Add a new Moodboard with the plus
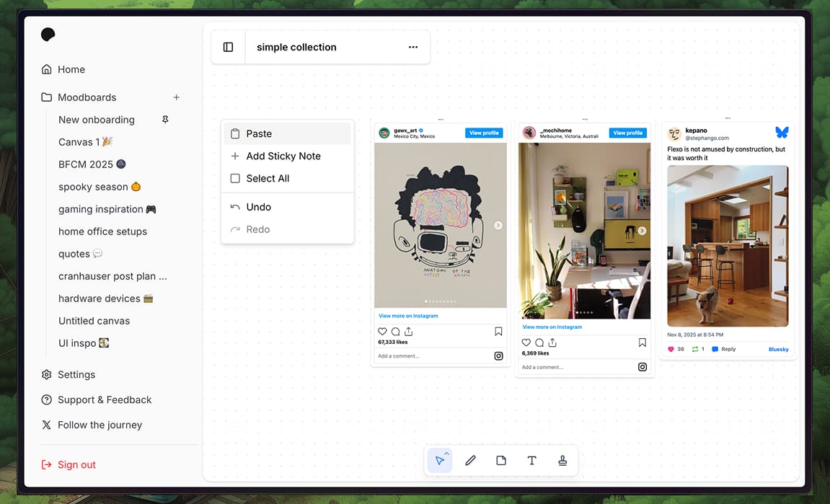This screenshot has width=830, height=504. pos(177,97)
